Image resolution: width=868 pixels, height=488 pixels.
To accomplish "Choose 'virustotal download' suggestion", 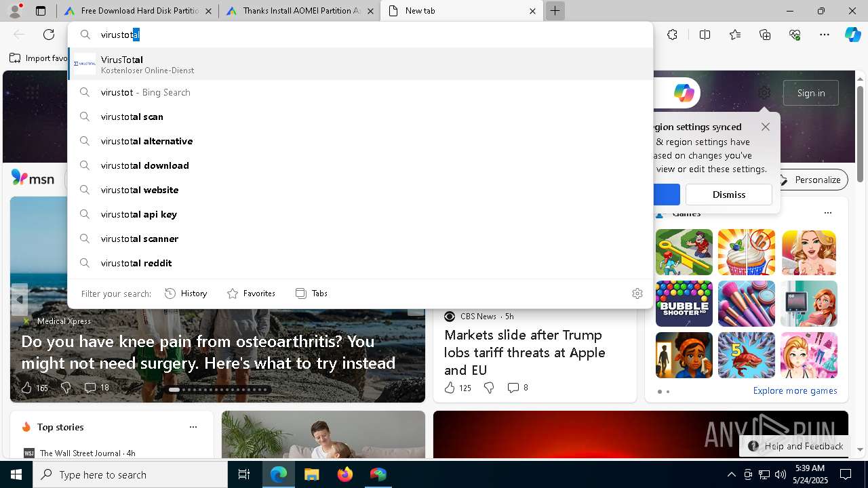I will (x=360, y=165).
